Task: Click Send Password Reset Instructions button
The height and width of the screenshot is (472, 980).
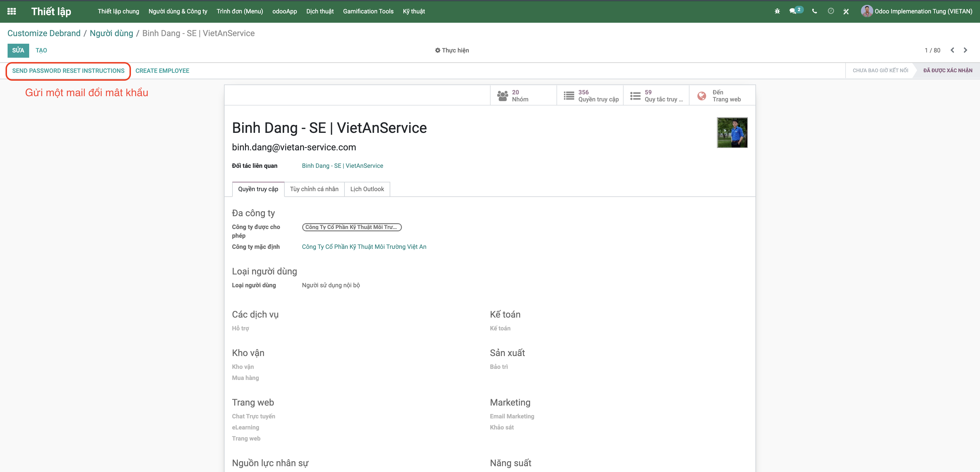Action: point(68,71)
